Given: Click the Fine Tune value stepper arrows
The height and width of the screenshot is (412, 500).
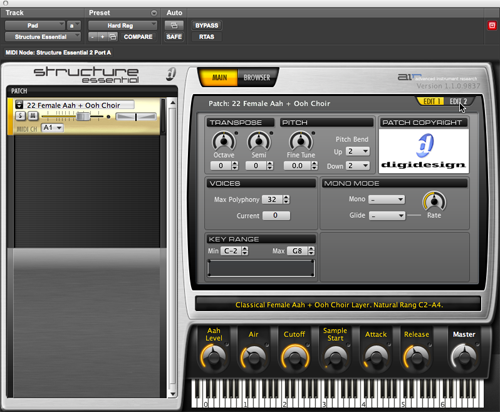Looking at the screenshot, I should [x=314, y=166].
